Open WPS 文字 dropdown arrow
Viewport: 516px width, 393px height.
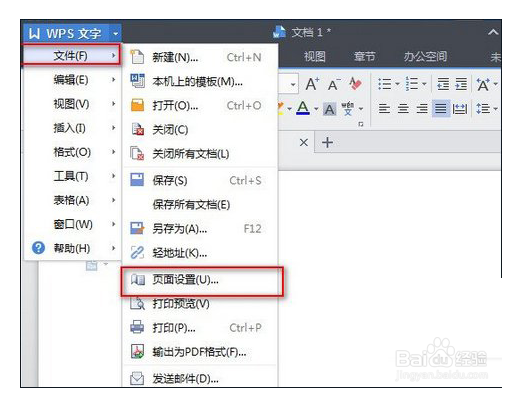115,33
